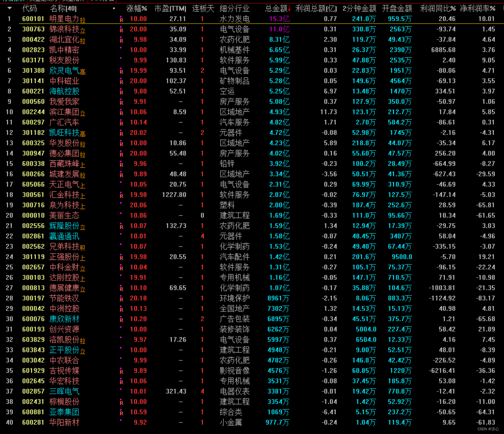Click the R marker in 亚泰集团 row
504x434 pixels.
121,413
